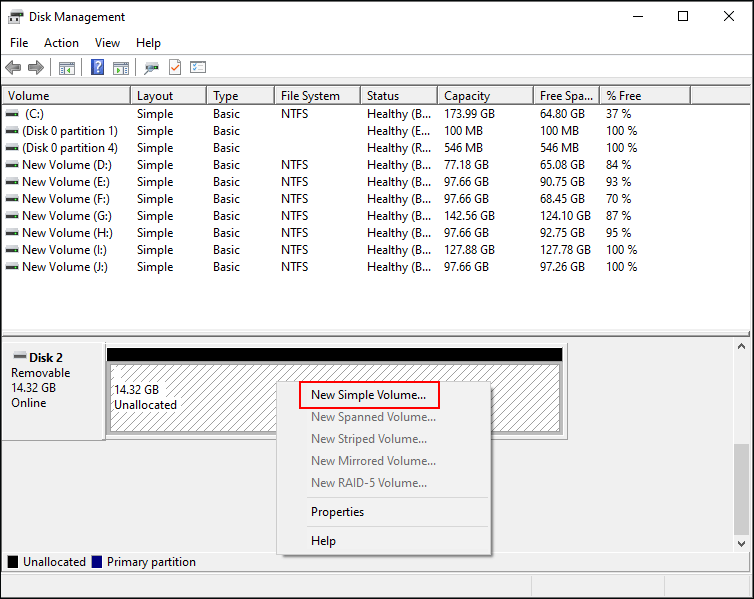Click the Back arrow in the toolbar
754x599 pixels.
(x=13, y=68)
